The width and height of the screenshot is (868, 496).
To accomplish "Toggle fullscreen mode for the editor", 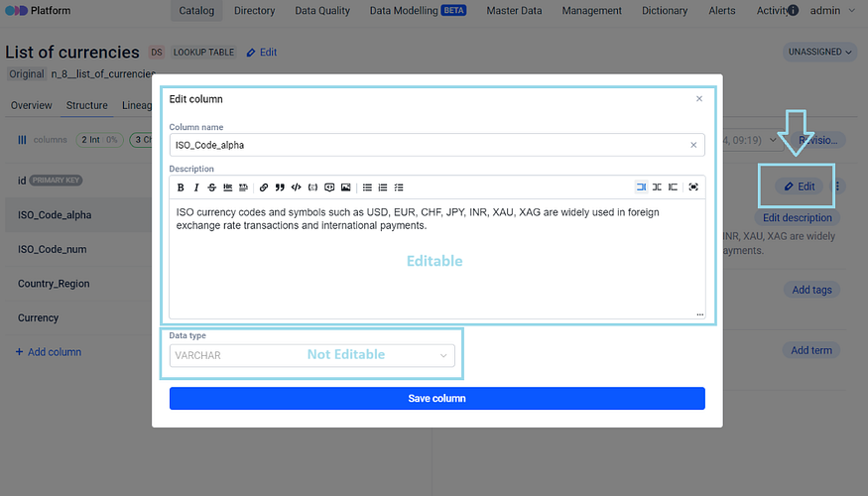I will tap(693, 186).
